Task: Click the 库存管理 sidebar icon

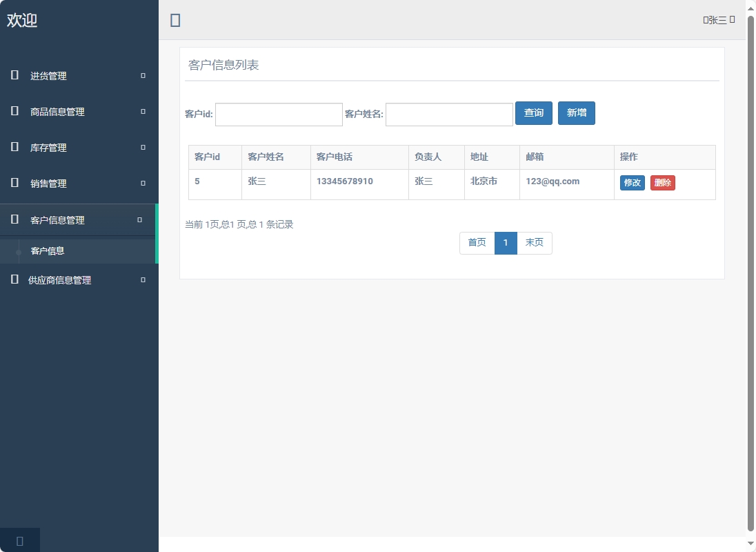Action: tap(14, 148)
